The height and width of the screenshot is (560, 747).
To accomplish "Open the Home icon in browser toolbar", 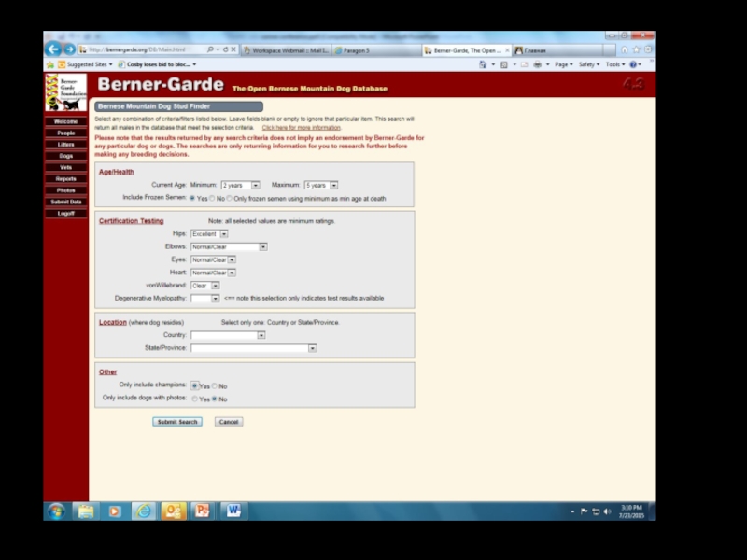I will (x=625, y=49).
